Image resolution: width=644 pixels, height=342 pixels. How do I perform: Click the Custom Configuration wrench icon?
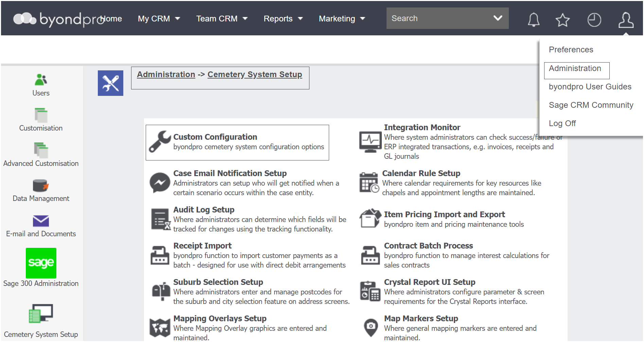tap(160, 141)
